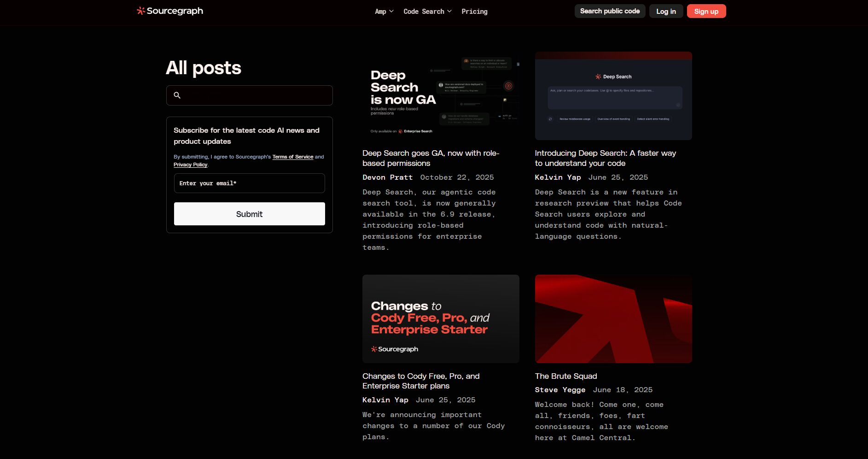This screenshot has height=459, width=868.
Task: Open the Deep Search goes GA post title
Action: [x=431, y=158]
